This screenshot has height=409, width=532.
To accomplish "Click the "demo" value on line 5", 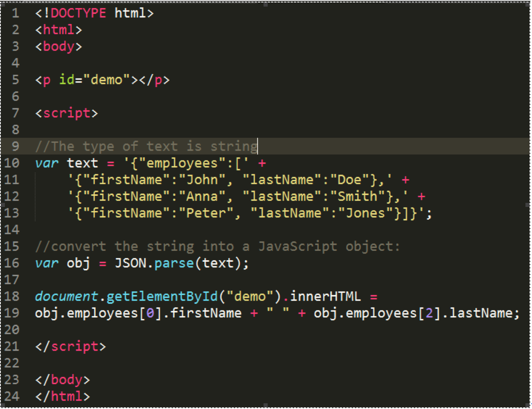I will [x=106, y=79].
